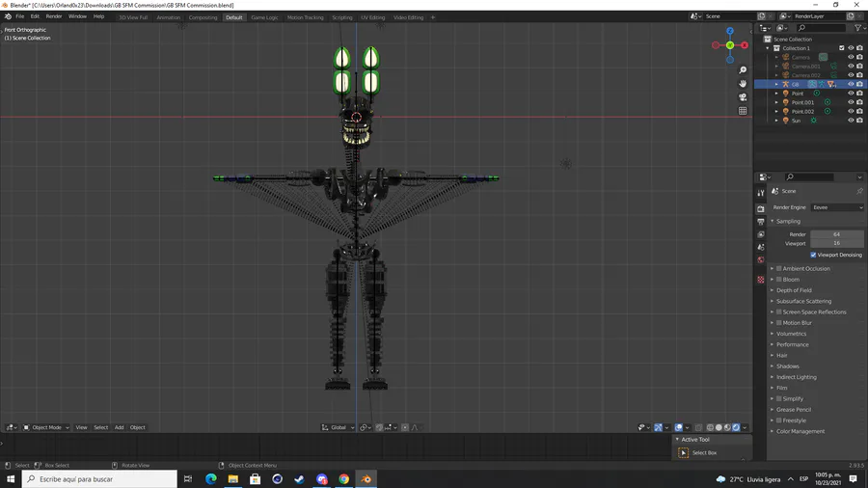Hide the GB object with its eye icon
The image size is (868, 488).
(851, 84)
